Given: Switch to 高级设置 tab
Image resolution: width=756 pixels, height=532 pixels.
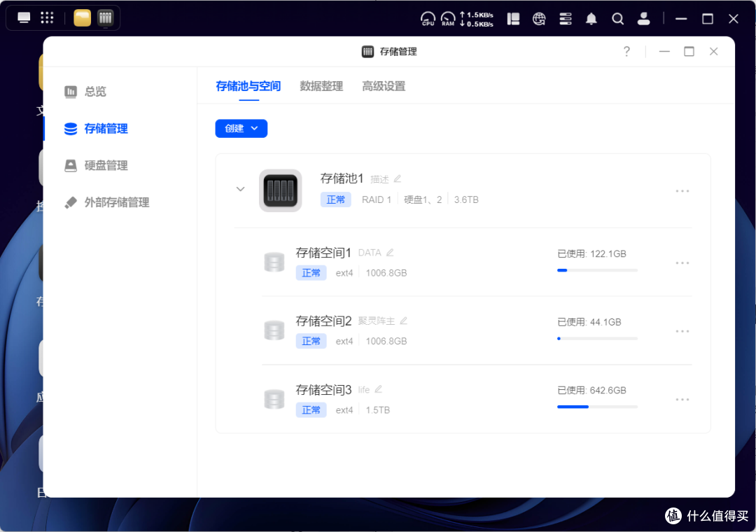Looking at the screenshot, I should 384,86.
